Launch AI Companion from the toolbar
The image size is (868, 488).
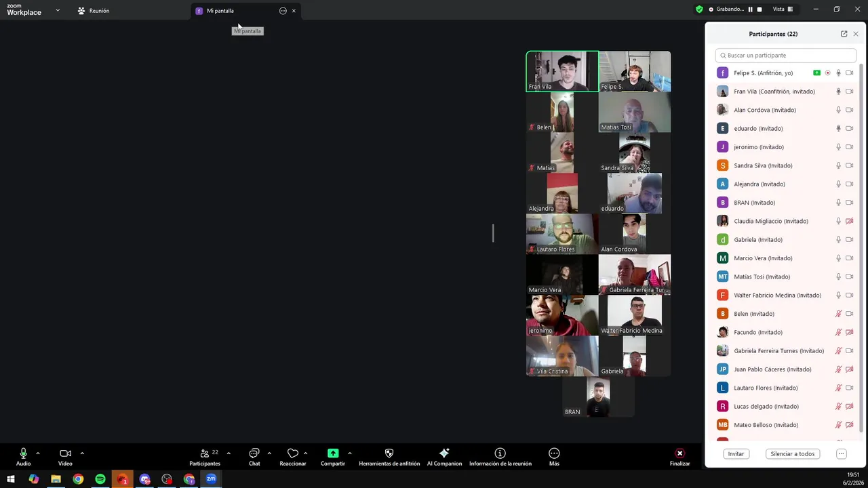(x=444, y=457)
